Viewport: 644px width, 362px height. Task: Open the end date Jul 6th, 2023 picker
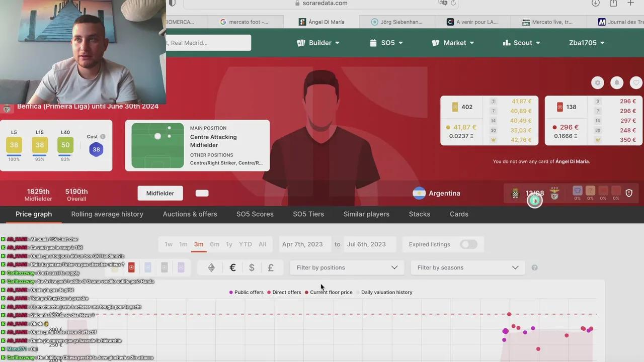370,244
